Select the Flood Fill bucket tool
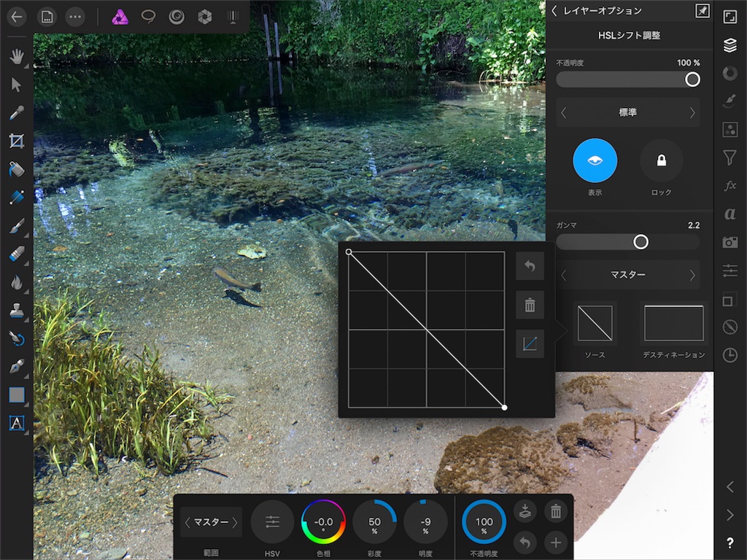Viewport: 747px width, 560px height. tap(17, 169)
